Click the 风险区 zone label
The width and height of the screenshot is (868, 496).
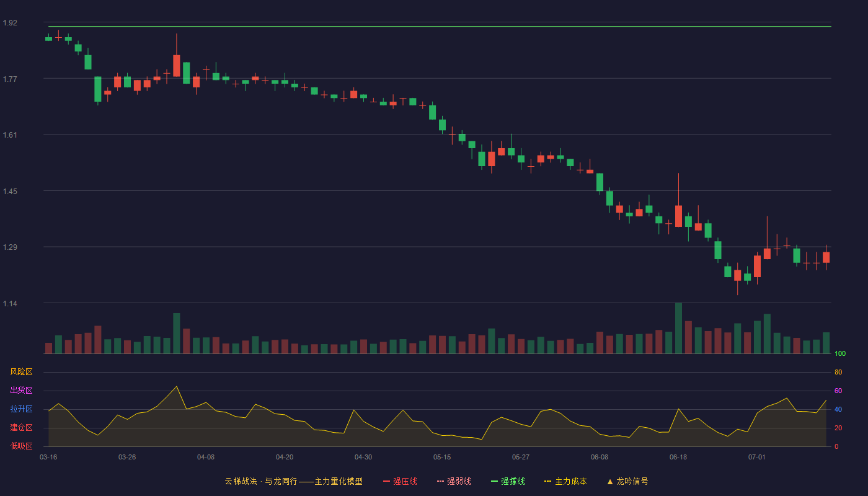tap(21, 372)
